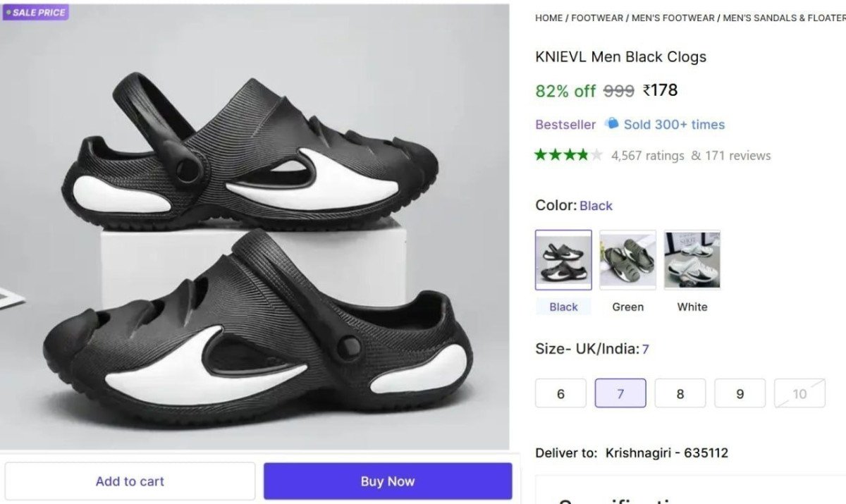Viewport: 846px width, 504px height.
Task: Navigate to FOOTWEAR via breadcrumb
Action: click(596, 18)
